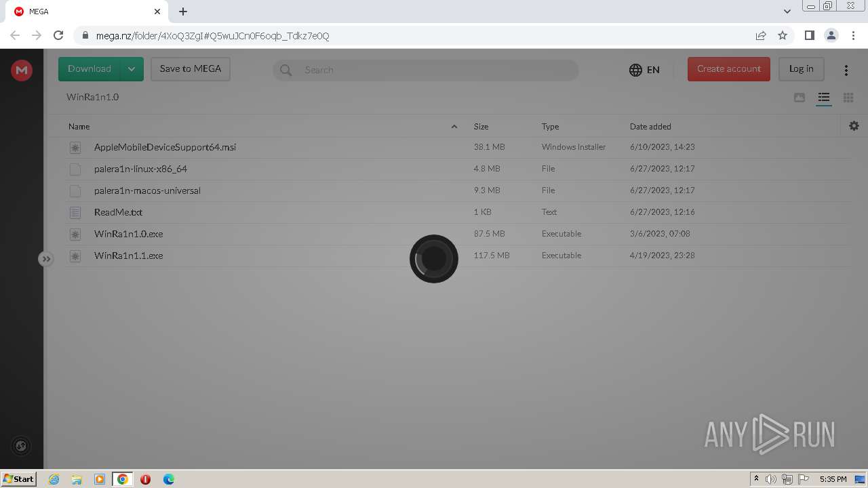Screen dimensions: 868x488
Task: Click the AppleMobileDeviceSupport64.msi file icon
Action: [x=75, y=147]
